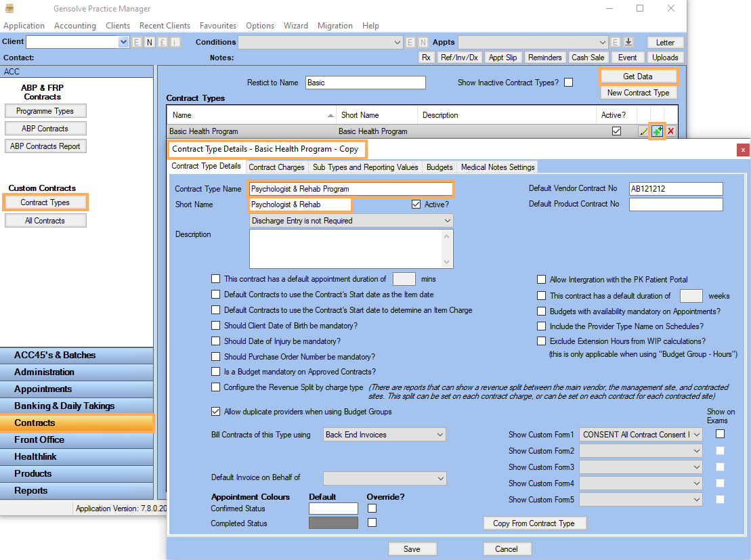
Task: Switch to the Contract Charges tab
Action: tap(276, 167)
